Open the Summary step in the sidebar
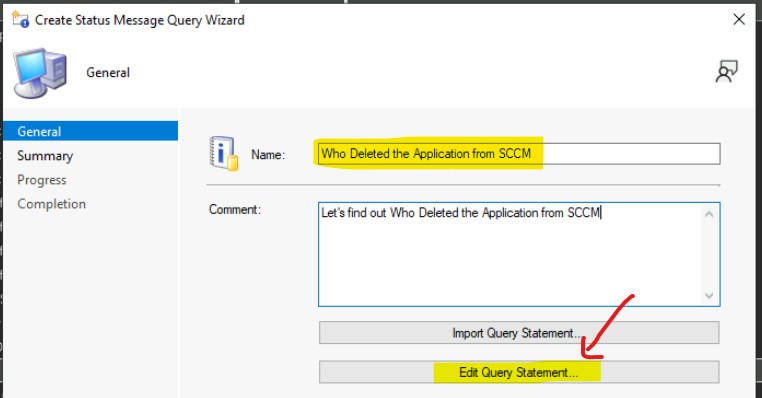The height and width of the screenshot is (398, 762). point(45,156)
